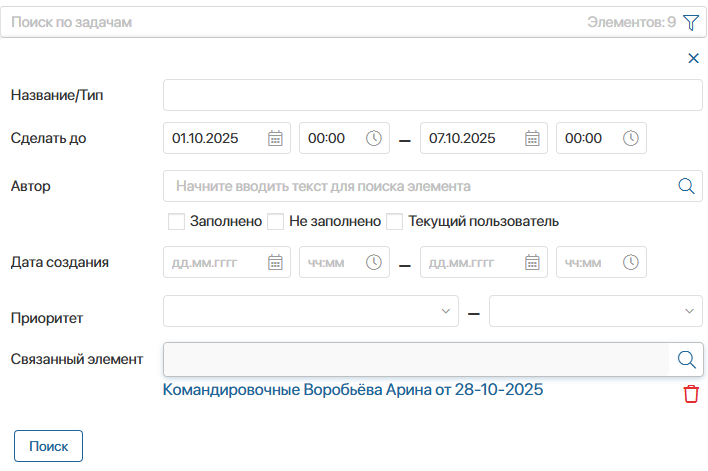The height and width of the screenshot is (471, 708).
Task: Enable the 'Не заполнено' checkbox
Action: coord(276,221)
